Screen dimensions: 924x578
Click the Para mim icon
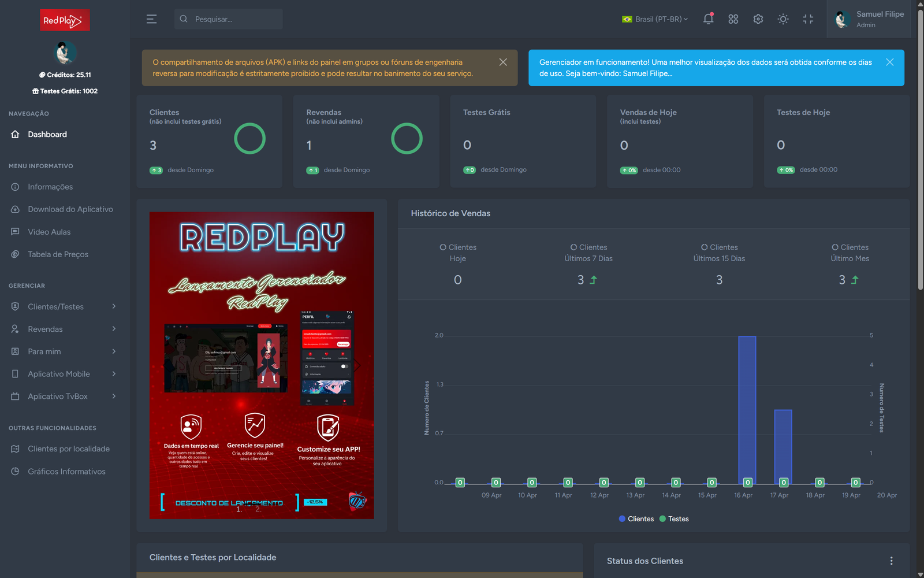point(15,351)
